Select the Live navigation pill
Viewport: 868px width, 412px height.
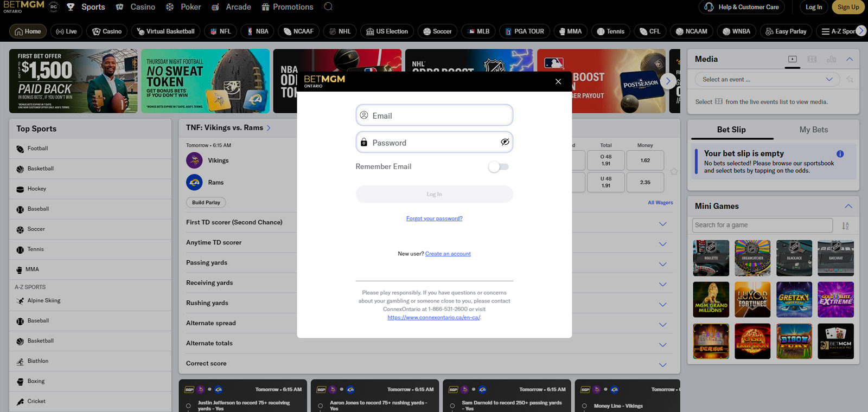tap(67, 31)
